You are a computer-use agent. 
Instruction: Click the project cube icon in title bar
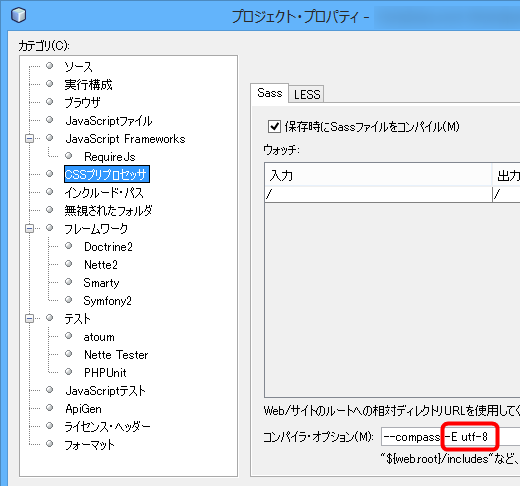[18, 15]
